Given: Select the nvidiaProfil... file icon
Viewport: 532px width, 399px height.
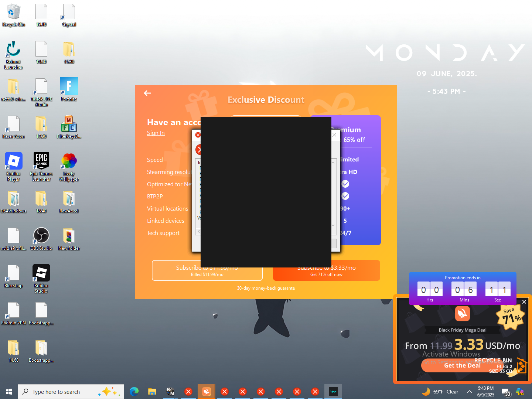Looking at the screenshot, I should [x=14, y=239].
